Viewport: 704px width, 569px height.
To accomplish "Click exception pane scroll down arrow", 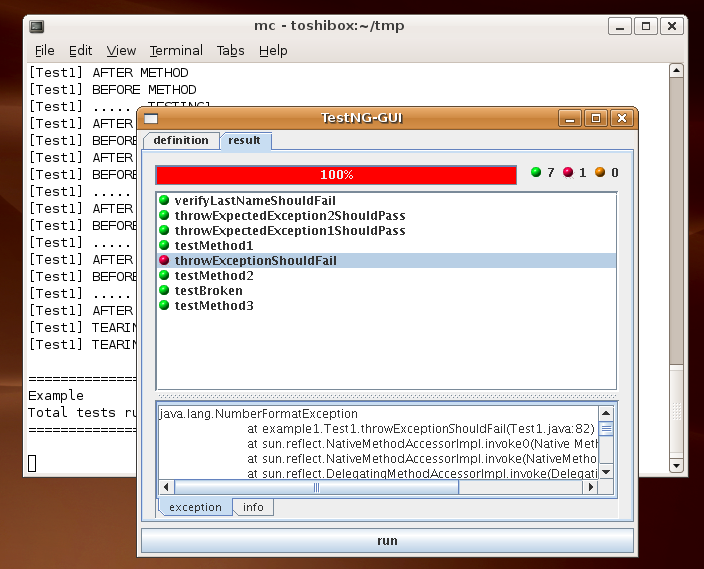I will [606, 472].
